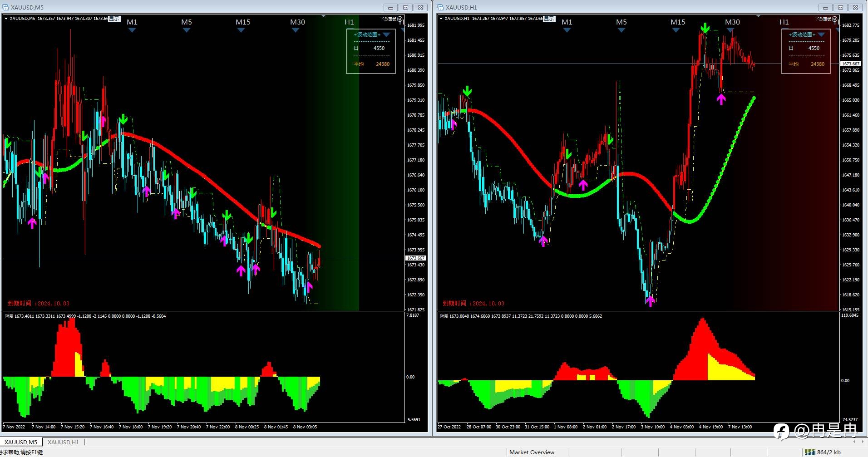868x457 pixels.
Task: Select the M5 timeframe label on the right chart
Action: pos(621,22)
